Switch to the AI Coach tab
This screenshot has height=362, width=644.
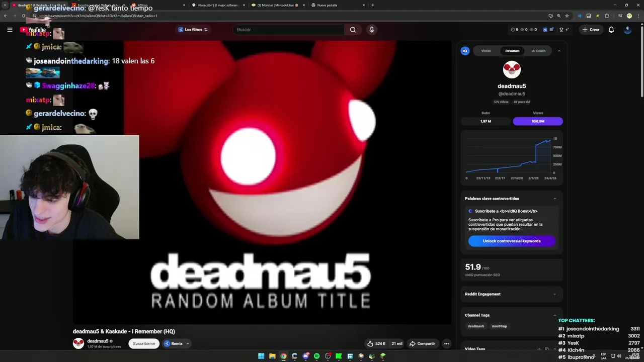click(539, 51)
